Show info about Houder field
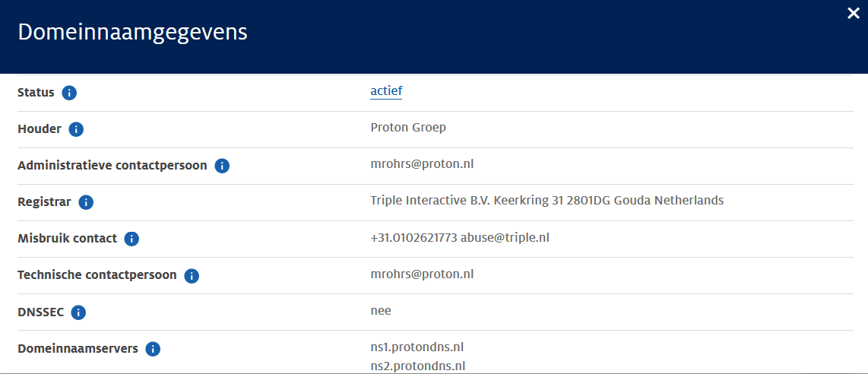 pos(76,129)
